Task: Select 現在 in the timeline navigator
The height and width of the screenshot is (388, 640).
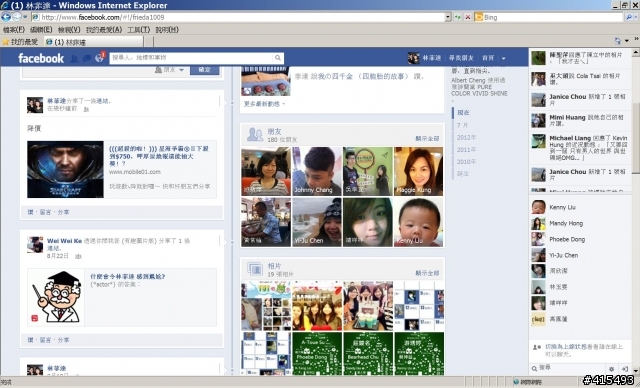Action: click(463, 113)
